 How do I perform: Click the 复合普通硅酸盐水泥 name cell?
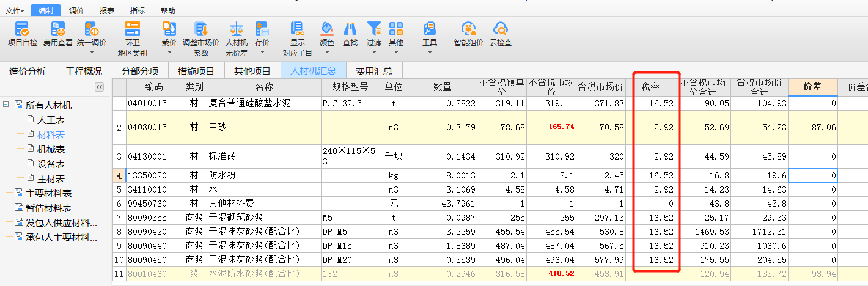(x=264, y=104)
